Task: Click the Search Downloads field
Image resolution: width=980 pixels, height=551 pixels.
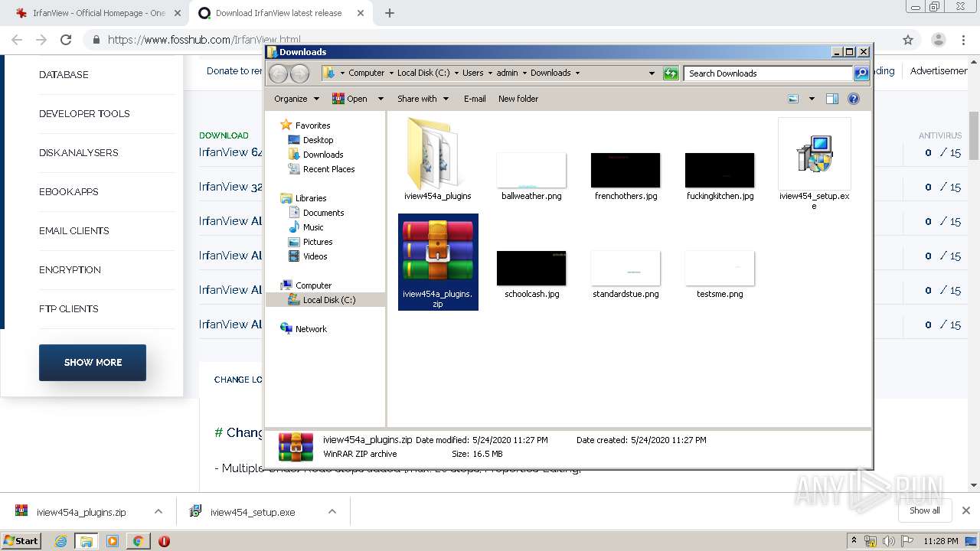Action: pos(768,73)
